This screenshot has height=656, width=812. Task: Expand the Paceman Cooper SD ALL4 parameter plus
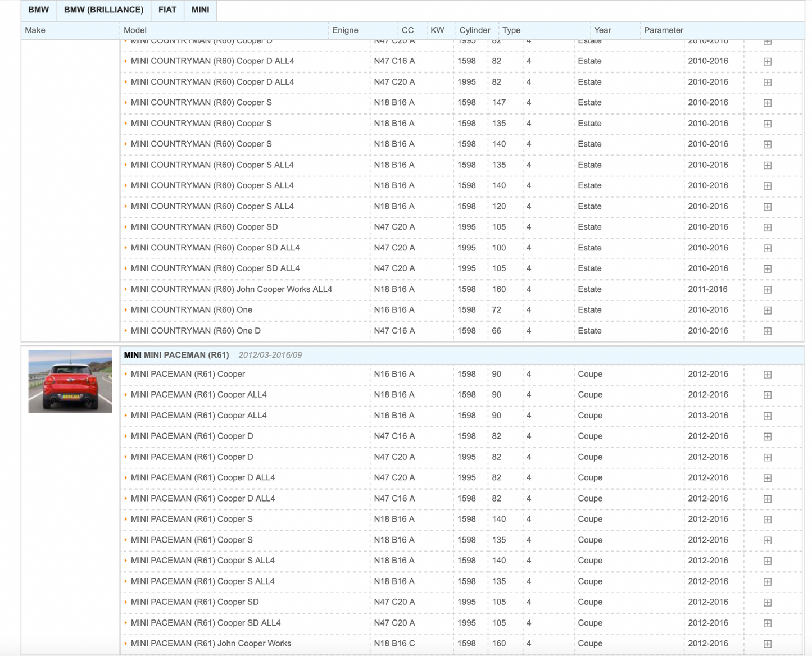click(x=768, y=623)
